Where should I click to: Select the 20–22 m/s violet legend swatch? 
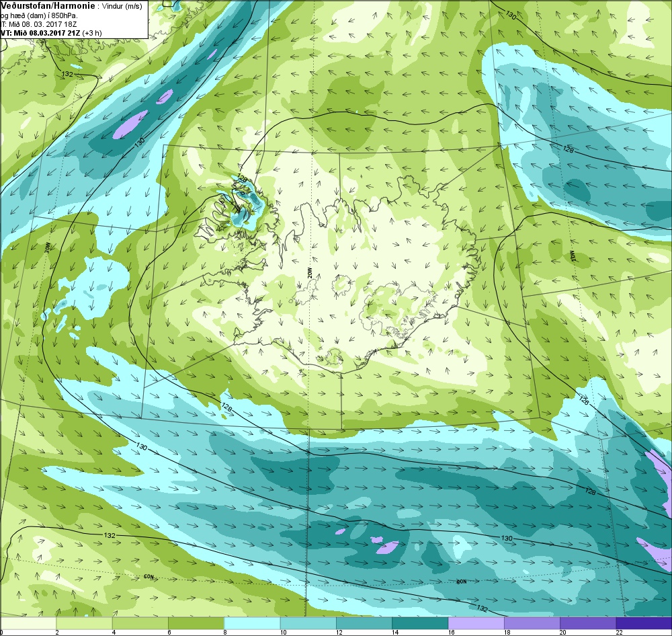[587, 623]
